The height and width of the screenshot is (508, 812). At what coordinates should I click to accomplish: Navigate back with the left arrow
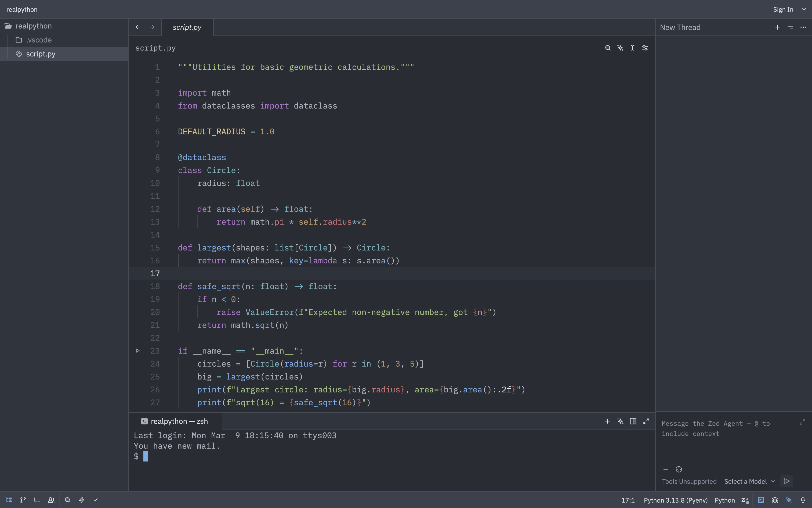138,27
